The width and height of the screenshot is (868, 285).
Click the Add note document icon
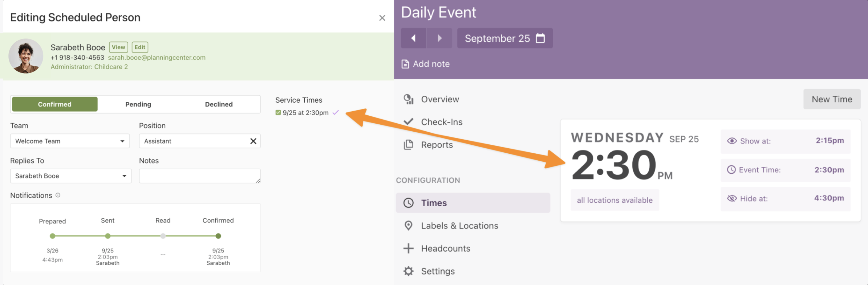click(x=405, y=64)
